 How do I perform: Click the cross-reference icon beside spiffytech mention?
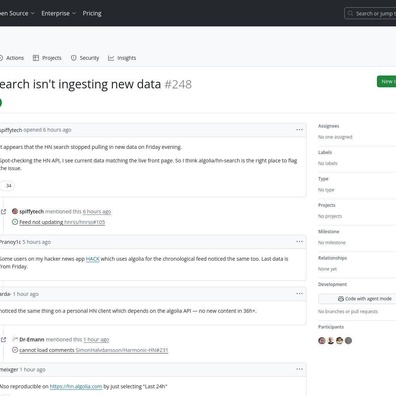coord(3,211)
